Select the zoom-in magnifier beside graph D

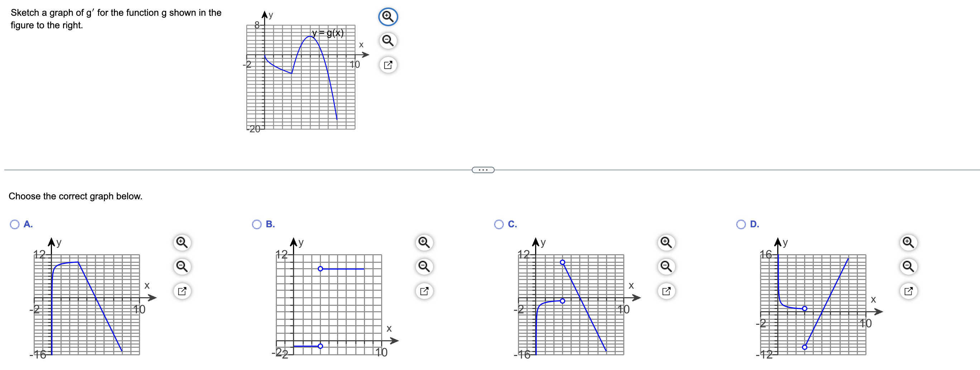(x=909, y=242)
